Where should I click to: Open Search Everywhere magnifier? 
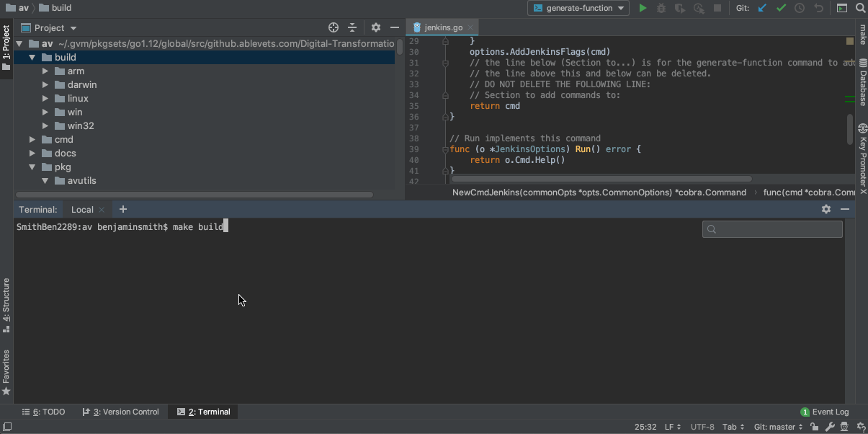pos(860,8)
